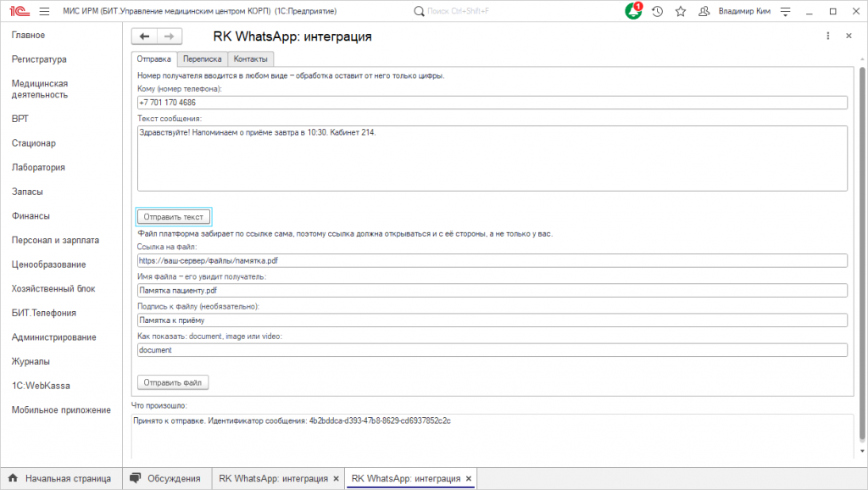This screenshot has width=868, height=490.
Task: Focus the file name field Памятка пациенту.pdf
Action: (x=492, y=291)
